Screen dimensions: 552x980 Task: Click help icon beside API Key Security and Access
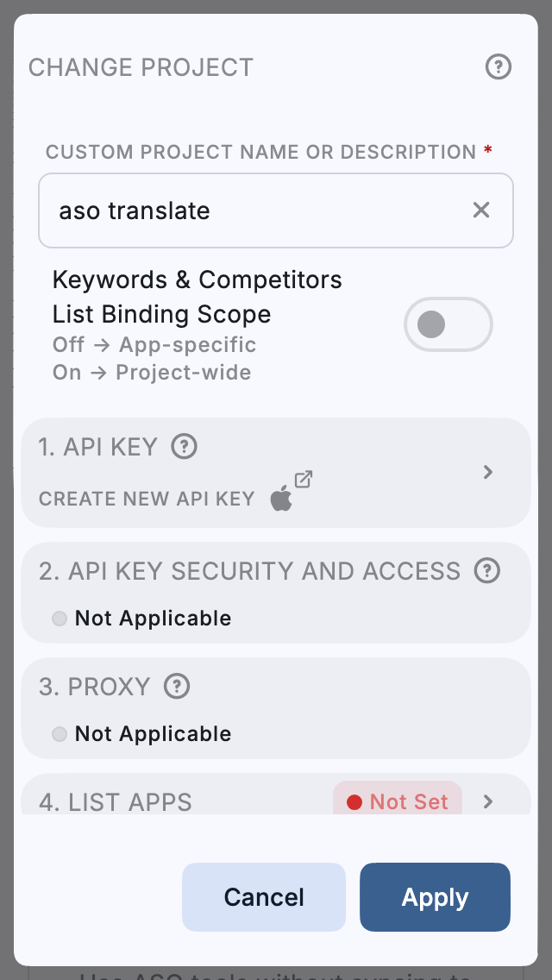click(x=487, y=570)
